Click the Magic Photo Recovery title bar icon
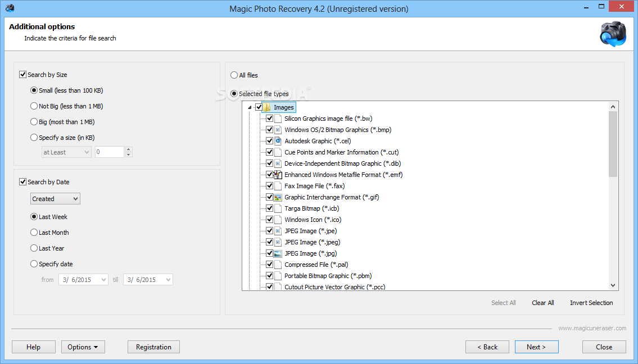The height and width of the screenshot is (364, 638). coord(10,8)
